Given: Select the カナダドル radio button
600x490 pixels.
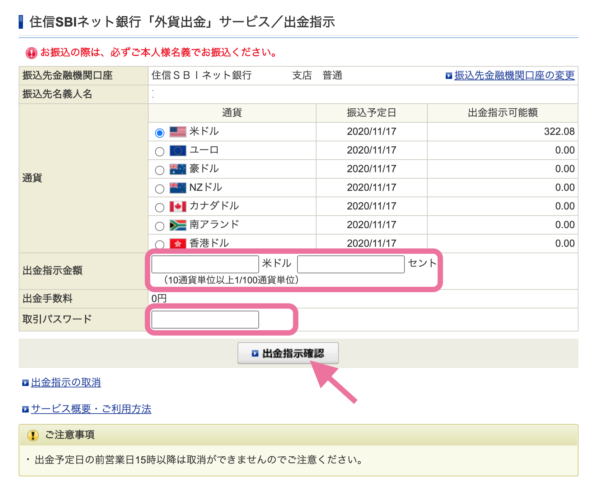Looking at the screenshot, I should [160, 208].
